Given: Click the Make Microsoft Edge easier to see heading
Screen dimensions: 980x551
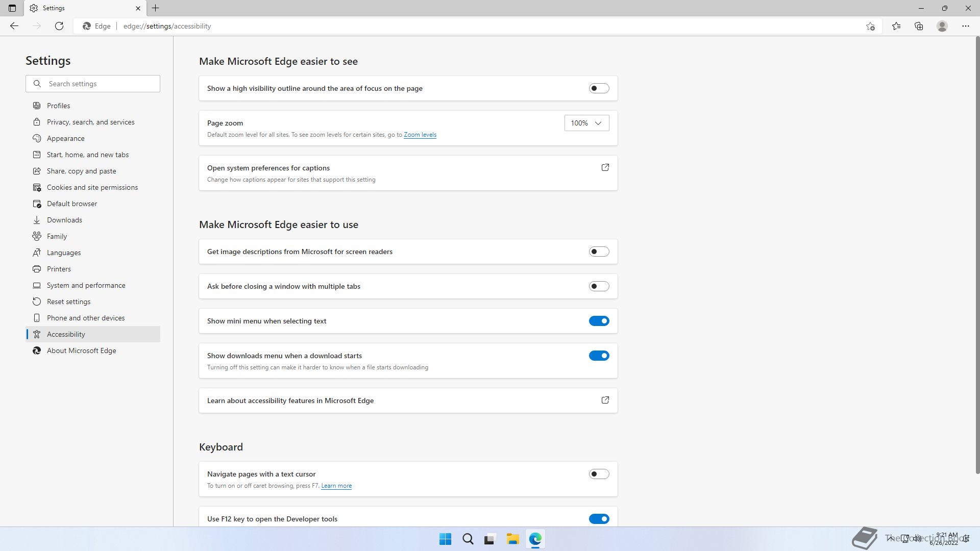Looking at the screenshot, I should point(278,61).
